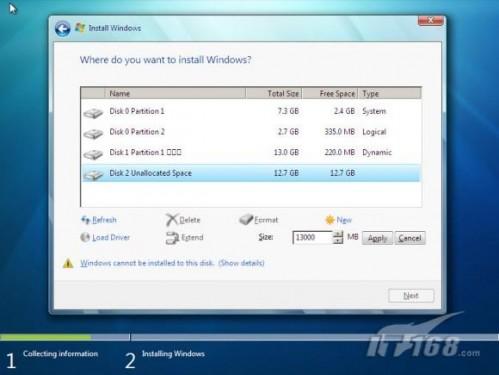Click the yellow warning triangle icon
This screenshot has height=375, width=499.
[68, 263]
